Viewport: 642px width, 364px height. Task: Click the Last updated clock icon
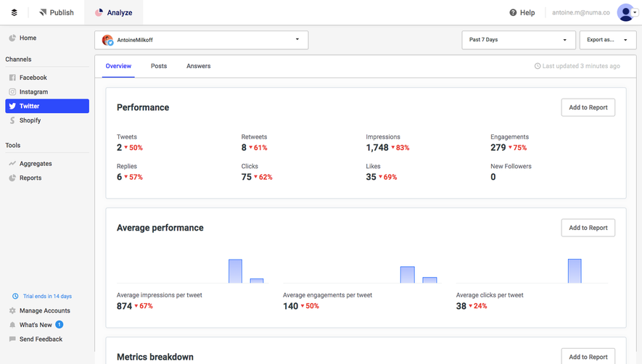click(x=538, y=66)
